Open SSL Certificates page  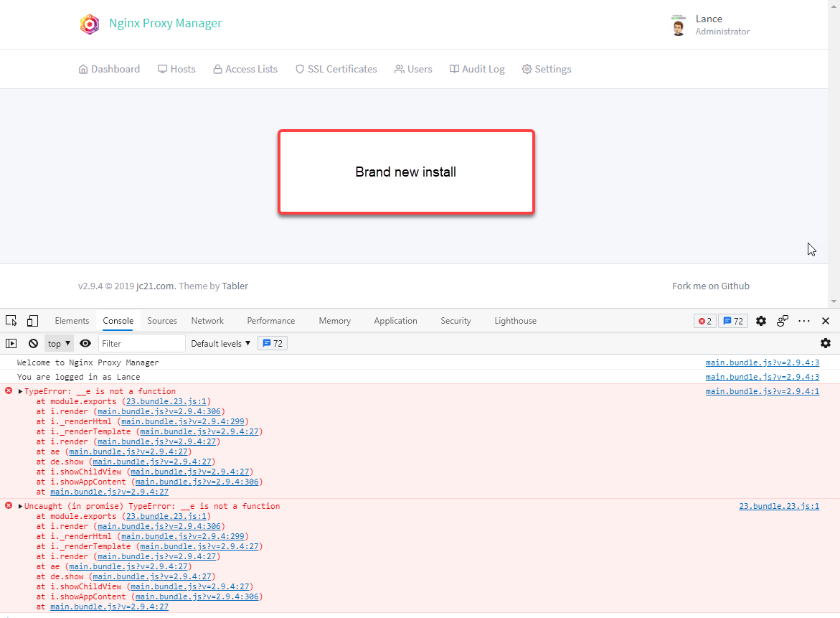coord(336,69)
